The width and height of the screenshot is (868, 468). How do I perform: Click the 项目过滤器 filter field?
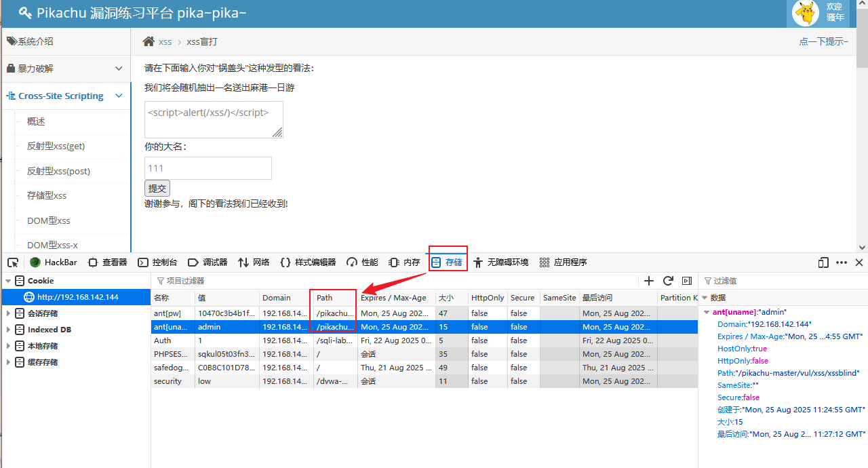(393, 281)
